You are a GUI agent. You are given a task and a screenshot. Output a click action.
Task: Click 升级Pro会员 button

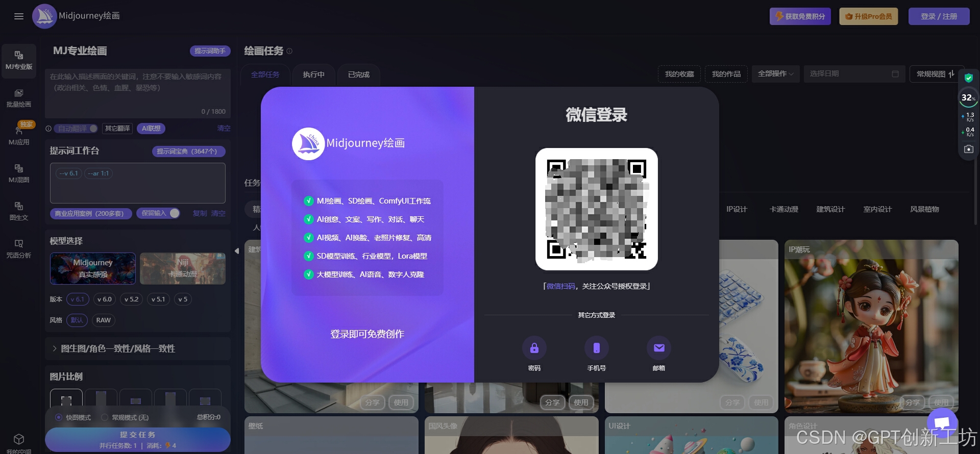869,16
